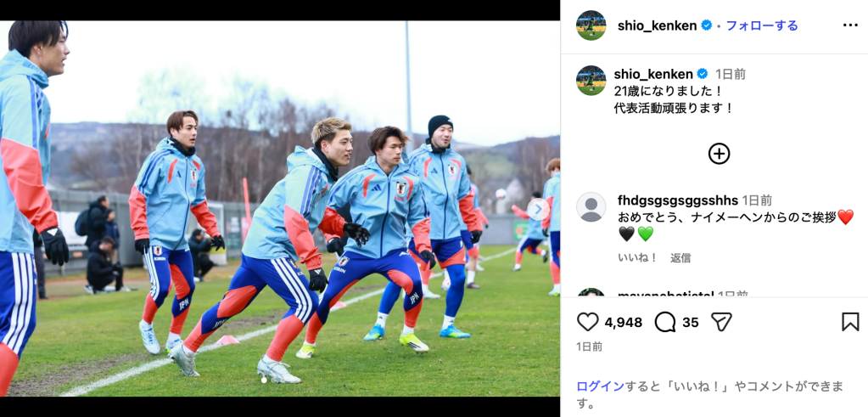Click caption avatar beside post text
The height and width of the screenshot is (417, 868).
tap(591, 81)
